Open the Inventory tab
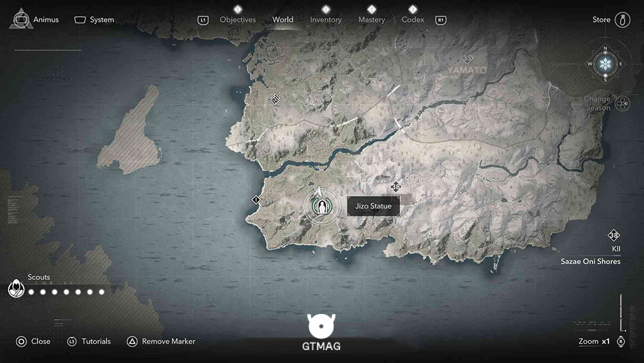Viewport: 644px width, 363px height. (x=326, y=19)
